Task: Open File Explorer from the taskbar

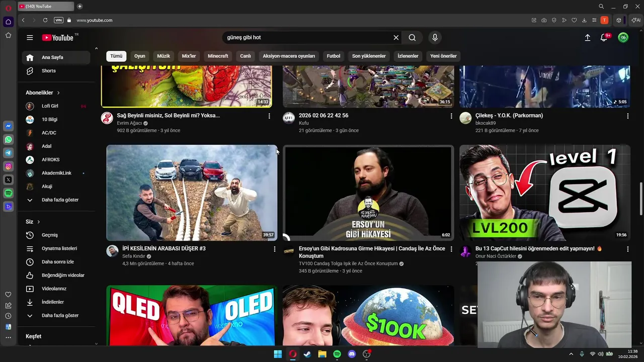Action: pyautogui.click(x=322, y=354)
